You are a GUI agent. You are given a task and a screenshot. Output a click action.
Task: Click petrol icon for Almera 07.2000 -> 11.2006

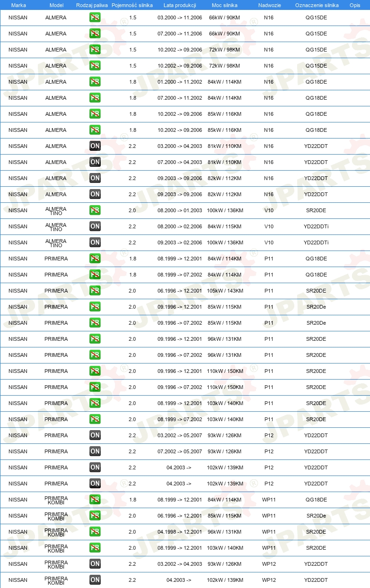[95, 34]
